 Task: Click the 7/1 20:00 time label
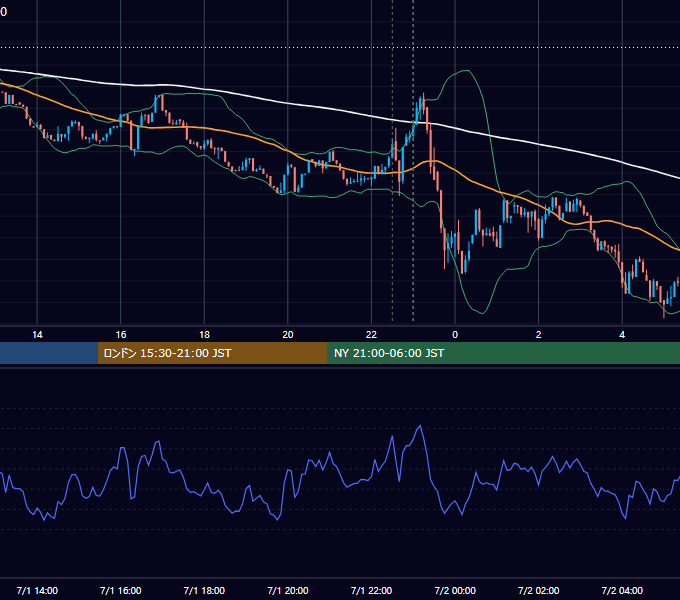(x=288, y=590)
